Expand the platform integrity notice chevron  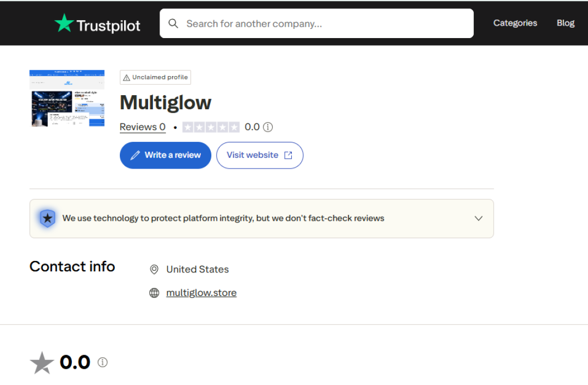tap(479, 219)
